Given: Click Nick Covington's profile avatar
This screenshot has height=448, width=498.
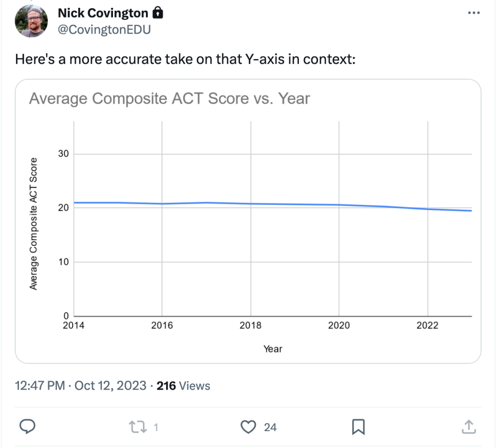Looking at the screenshot, I should (x=31, y=21).
